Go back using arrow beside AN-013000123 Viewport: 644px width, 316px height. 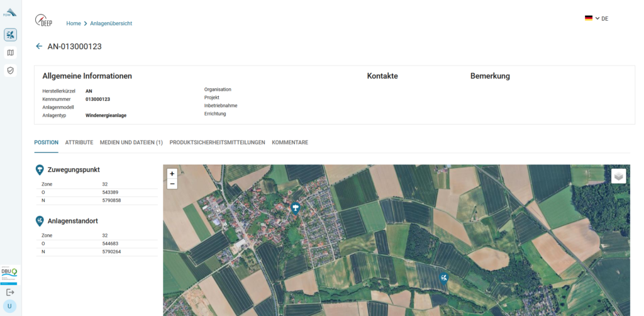[39, 47]
